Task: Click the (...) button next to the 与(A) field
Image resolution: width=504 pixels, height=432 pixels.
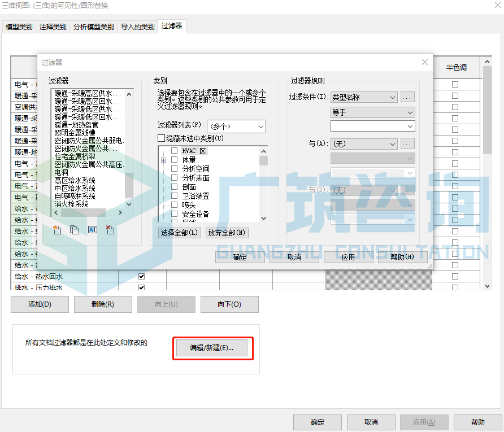Action: point(407,144)
